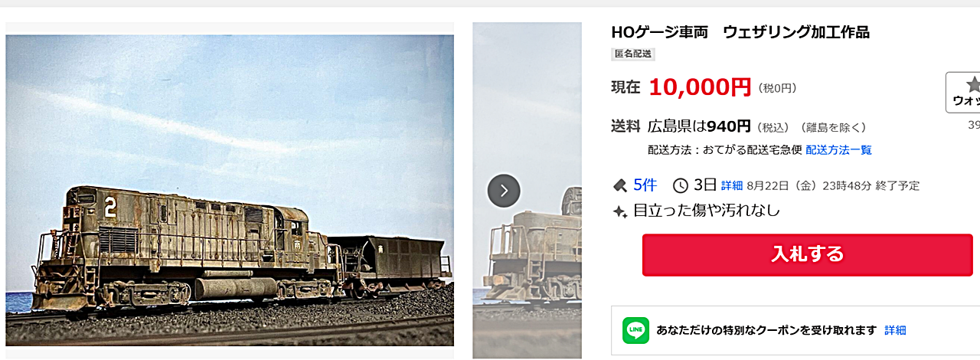Click the gavel bid icon
The image size is (980, 360).
620,185
